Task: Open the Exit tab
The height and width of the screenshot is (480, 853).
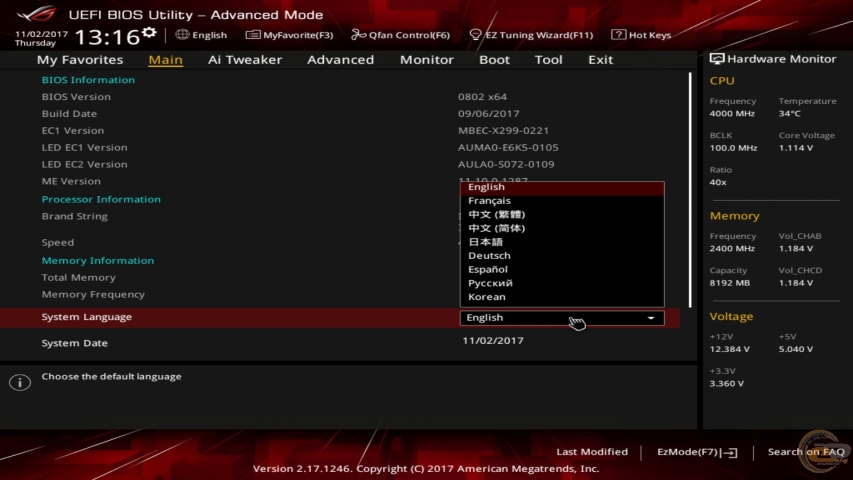Action: coord(601,60)
